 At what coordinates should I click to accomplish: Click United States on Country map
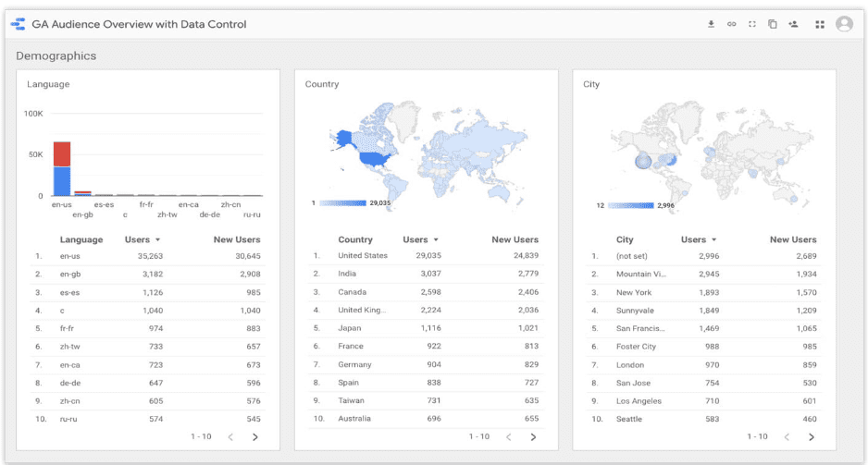374,159
